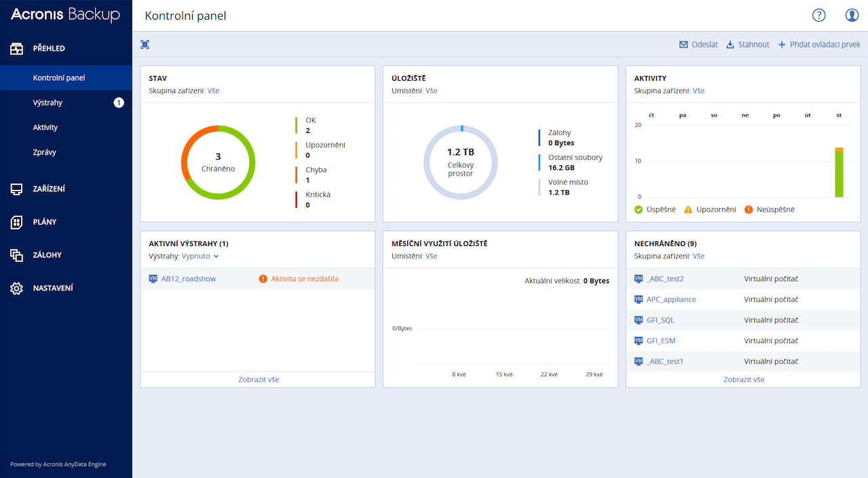The width and height of the screenshot is (868, 478).
Task: Select Výstrahy in the sidebar
Action: (x=48, y=102)
